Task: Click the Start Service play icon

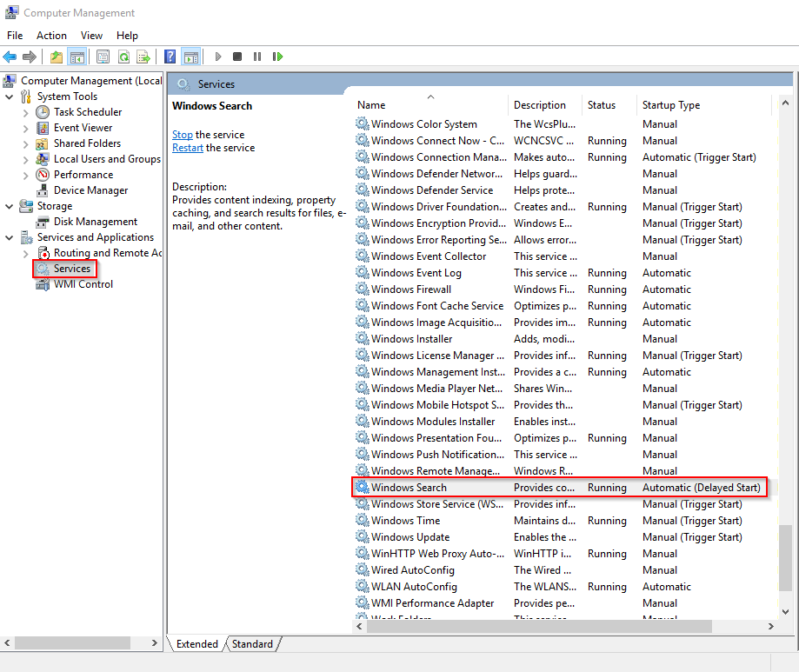Action: coord(218,57)
